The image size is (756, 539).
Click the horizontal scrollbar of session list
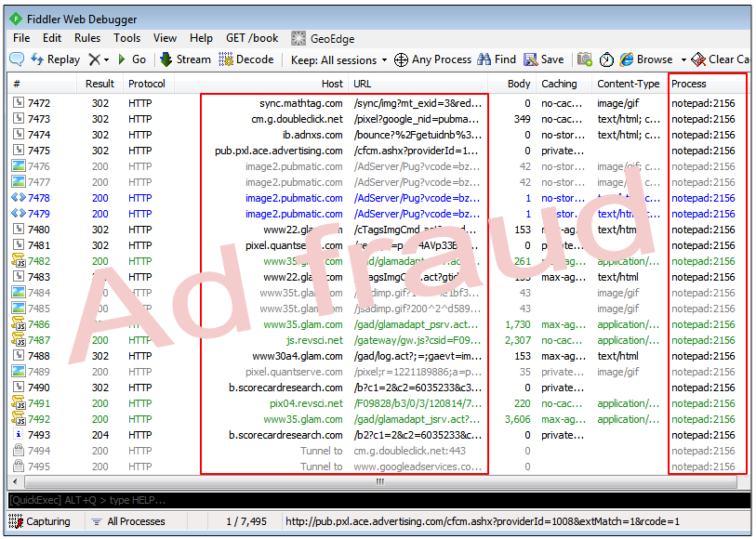click(378, 482)
